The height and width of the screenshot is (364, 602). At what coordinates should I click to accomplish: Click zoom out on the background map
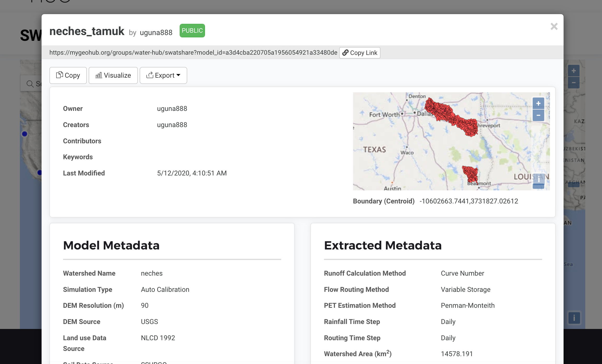pos(573,83)
